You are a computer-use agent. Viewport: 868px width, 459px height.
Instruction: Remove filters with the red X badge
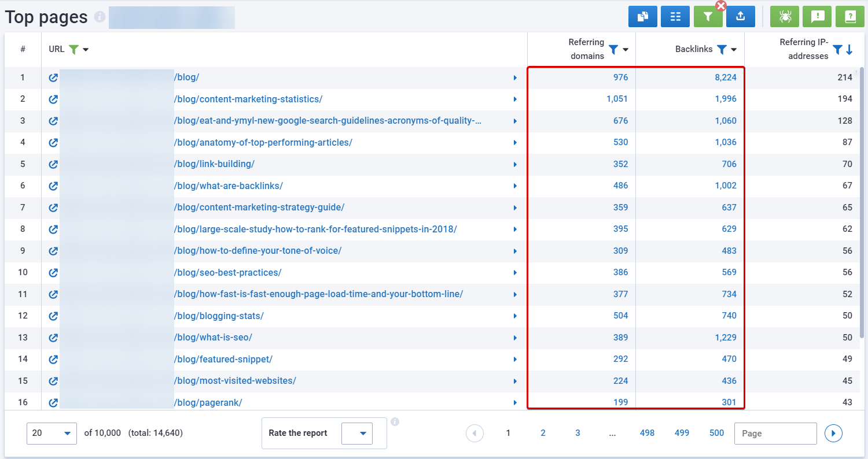coord(721,6)
